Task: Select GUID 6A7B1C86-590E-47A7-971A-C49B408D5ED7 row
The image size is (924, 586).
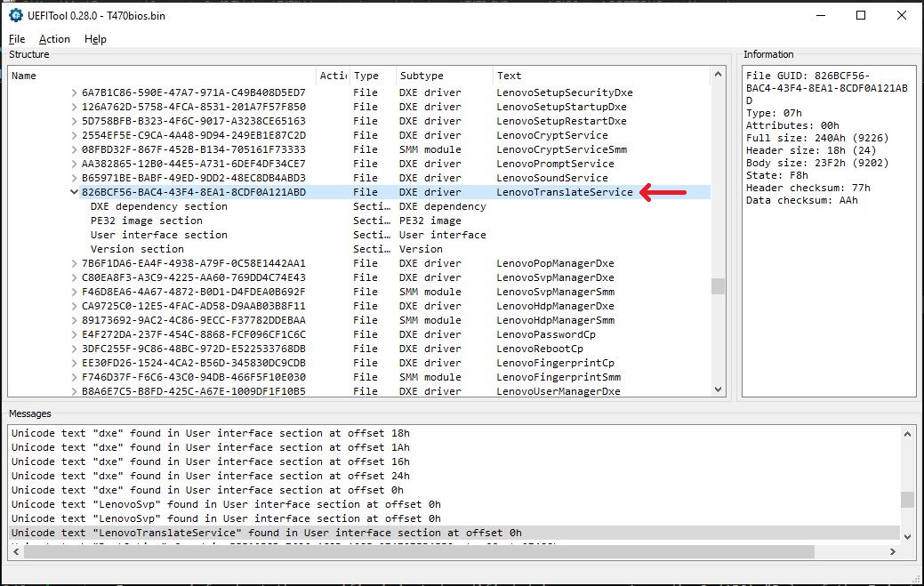Action: (x=193, y=92)
